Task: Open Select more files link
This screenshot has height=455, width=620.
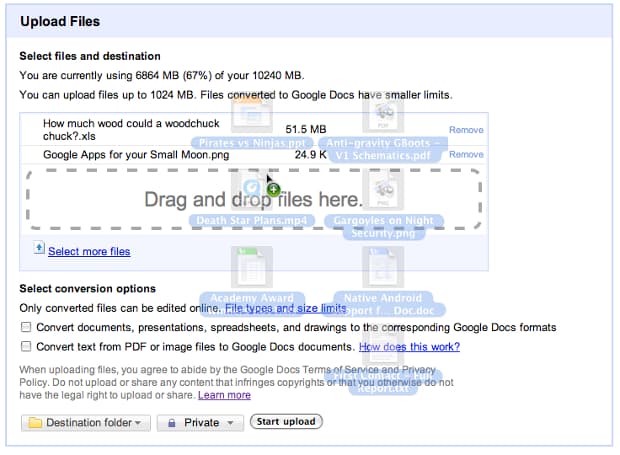Action: [x=89, y=251]
